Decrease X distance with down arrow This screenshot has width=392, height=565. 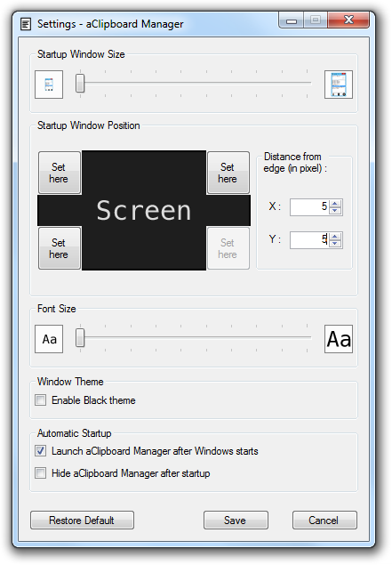coord(335,211)
